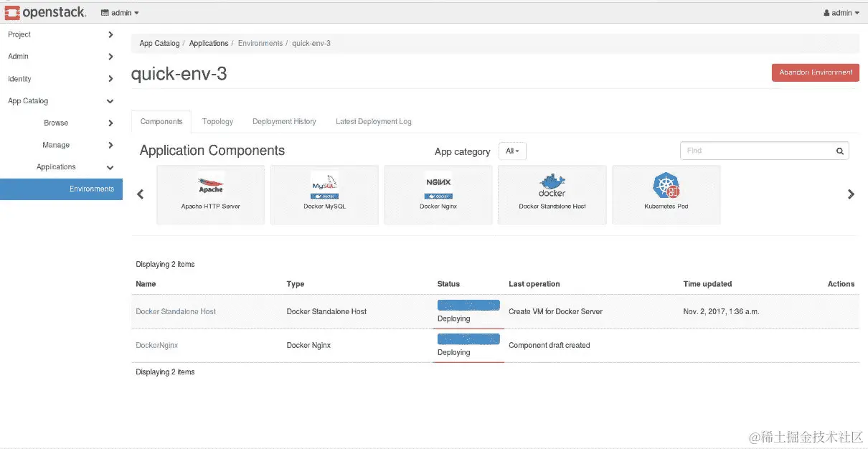
Task: Click the Actions column header
Action: 841,284
